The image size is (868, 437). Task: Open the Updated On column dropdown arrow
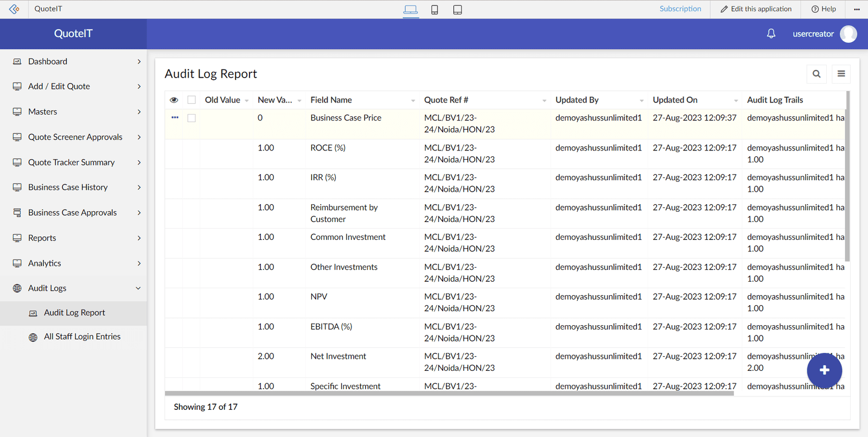click(x=736, y=100)
